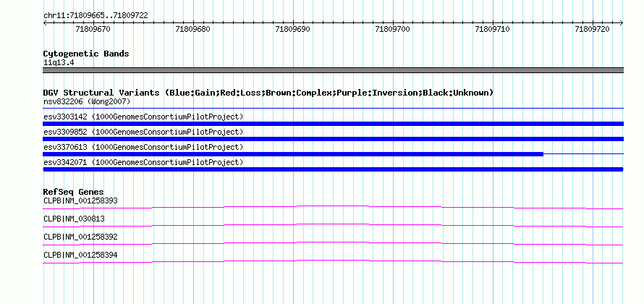Open transcript CLPB|NM_001258392 label
The image size is (644, 304).
[80, 237]
